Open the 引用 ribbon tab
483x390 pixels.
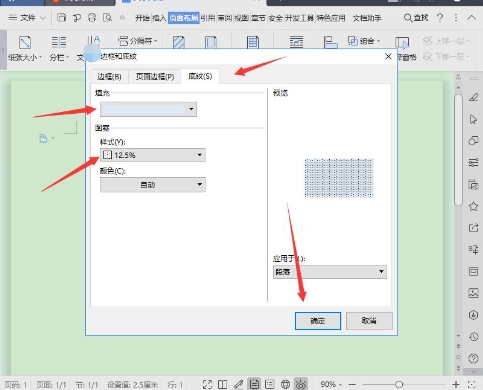[208, 18]
